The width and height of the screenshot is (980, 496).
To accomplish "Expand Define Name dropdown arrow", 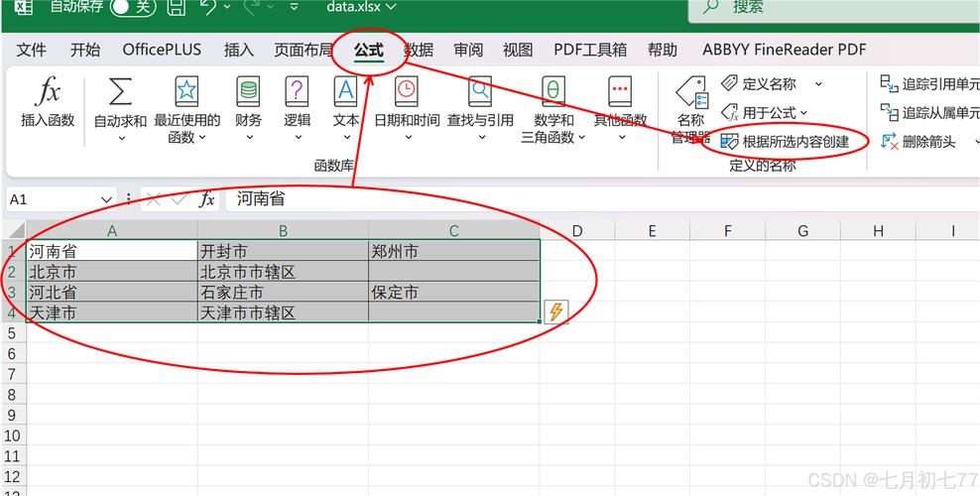I will 818,83.
